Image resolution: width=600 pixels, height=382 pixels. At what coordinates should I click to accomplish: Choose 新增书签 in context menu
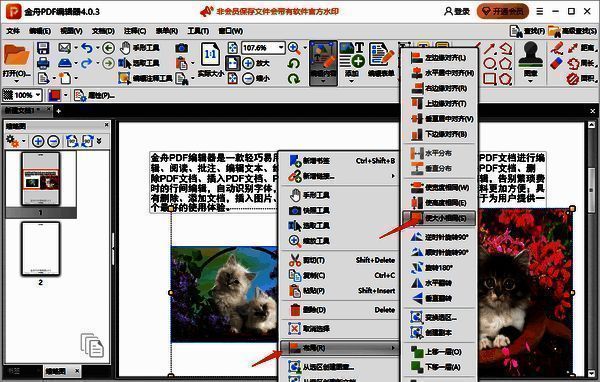pyautogui.click(x=340, y=161)
